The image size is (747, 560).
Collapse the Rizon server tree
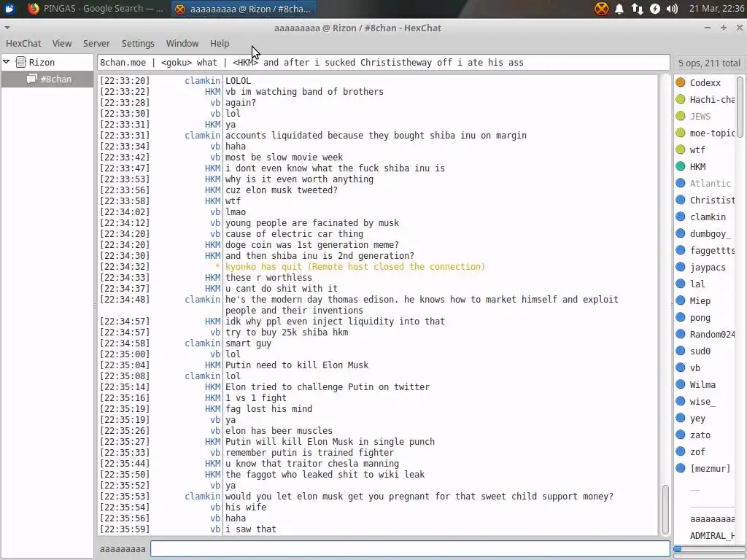tap(7, 62)
